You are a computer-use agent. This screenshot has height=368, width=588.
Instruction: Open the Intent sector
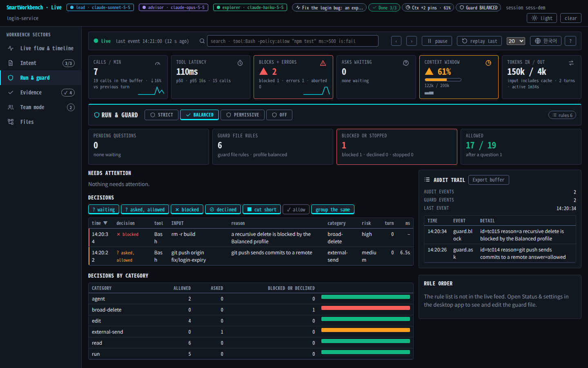[41, 63]
